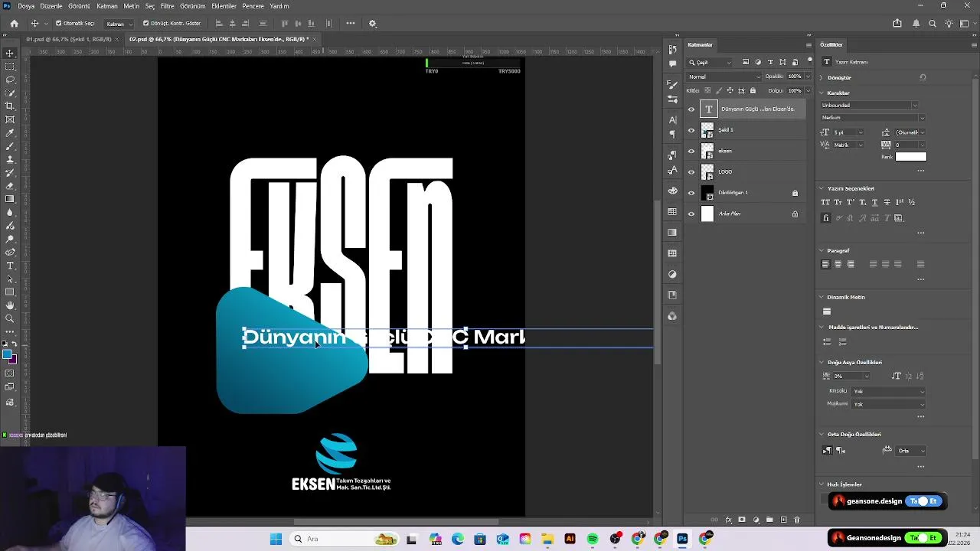The width and height of the screenshot is (980, 551).
Task: Collapse the Karakter section
Action: tap(822, 93)
